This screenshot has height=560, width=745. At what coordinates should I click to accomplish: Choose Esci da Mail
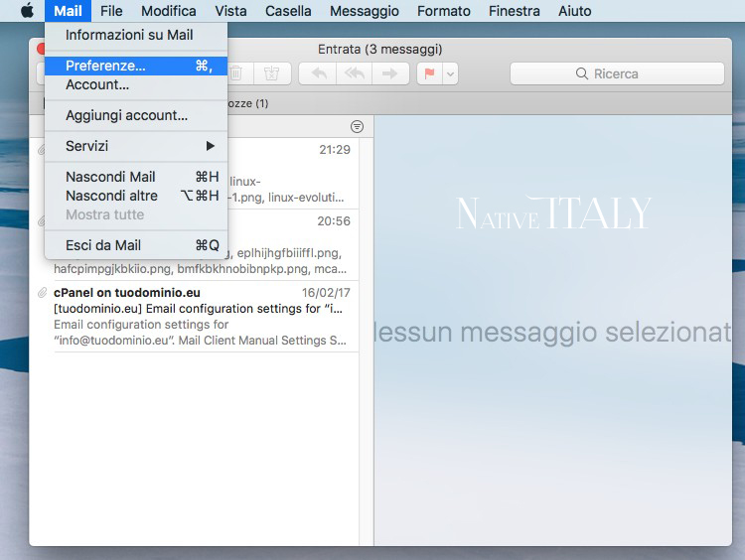coord(136,245)
